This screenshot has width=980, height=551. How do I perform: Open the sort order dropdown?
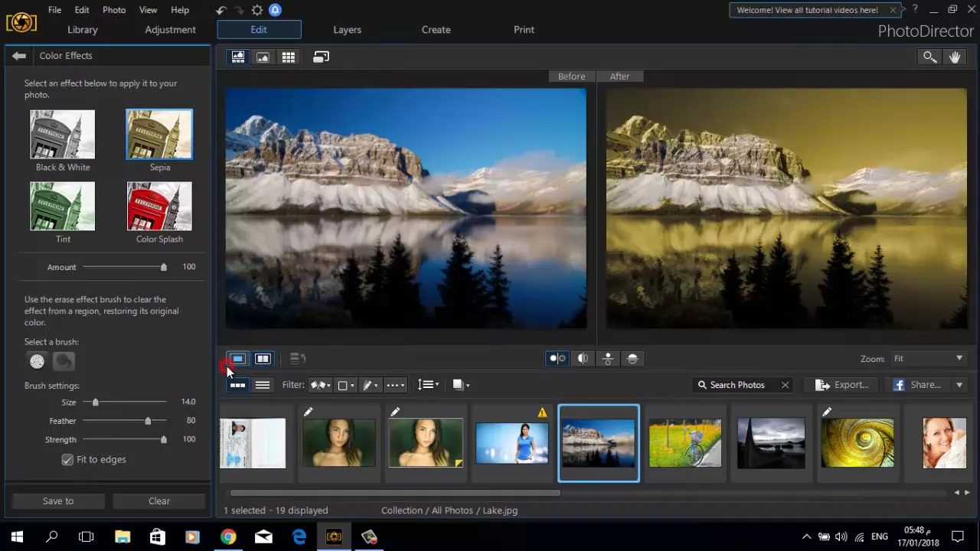pos(429,385)
